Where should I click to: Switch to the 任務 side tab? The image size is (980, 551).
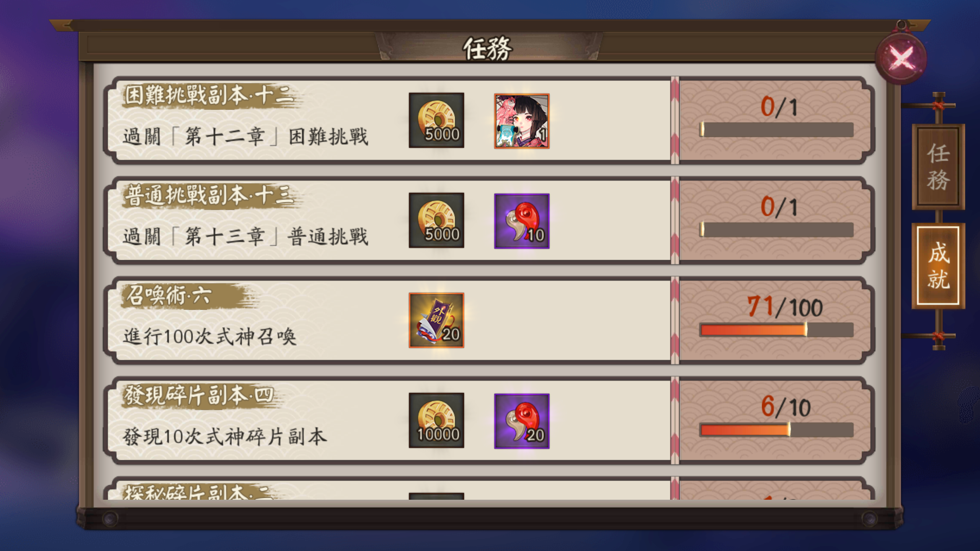click(x=938, y=167)
